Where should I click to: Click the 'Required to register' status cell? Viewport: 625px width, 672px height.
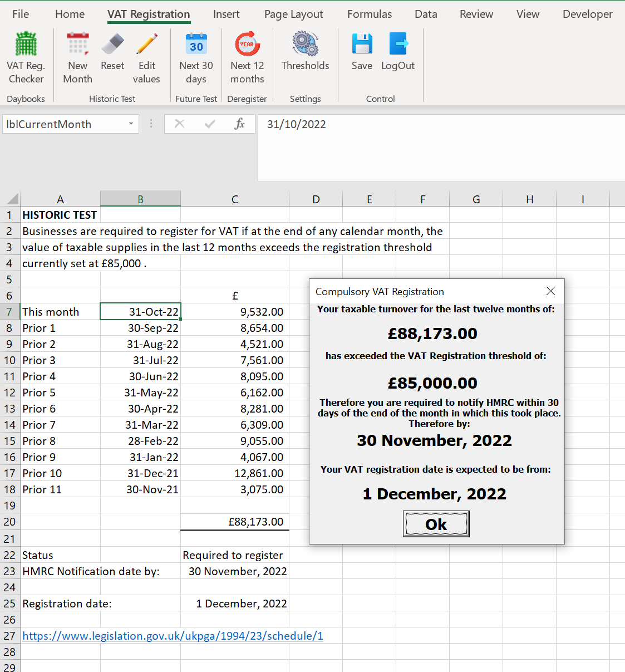235,555
